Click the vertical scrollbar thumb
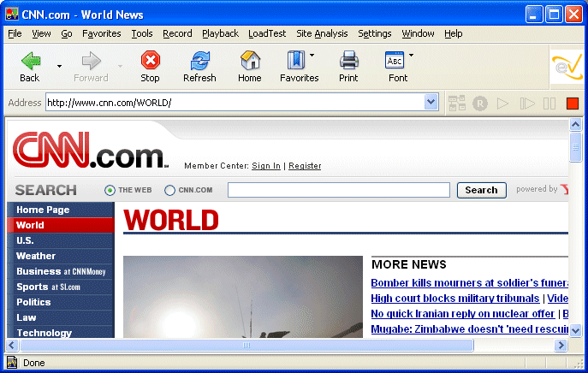Screen dimensions: 588x373 pyautogui.click(x=575, y=147)
